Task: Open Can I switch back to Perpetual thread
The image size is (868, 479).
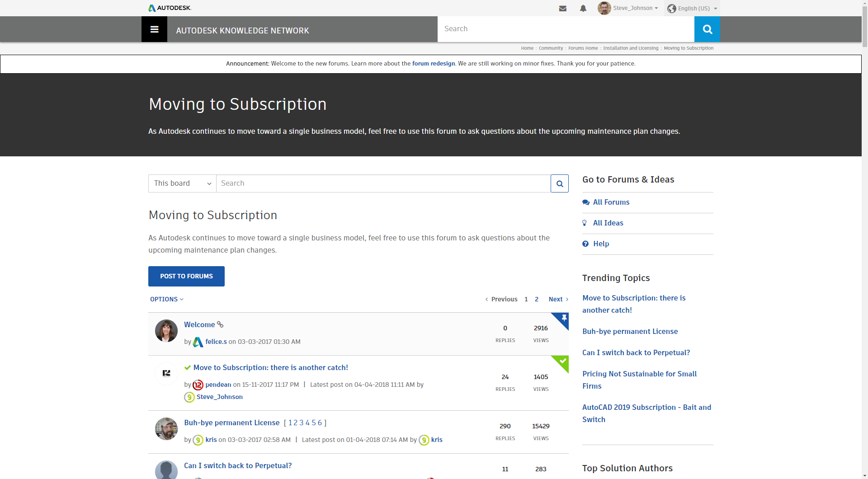Action: pos(238,465)
